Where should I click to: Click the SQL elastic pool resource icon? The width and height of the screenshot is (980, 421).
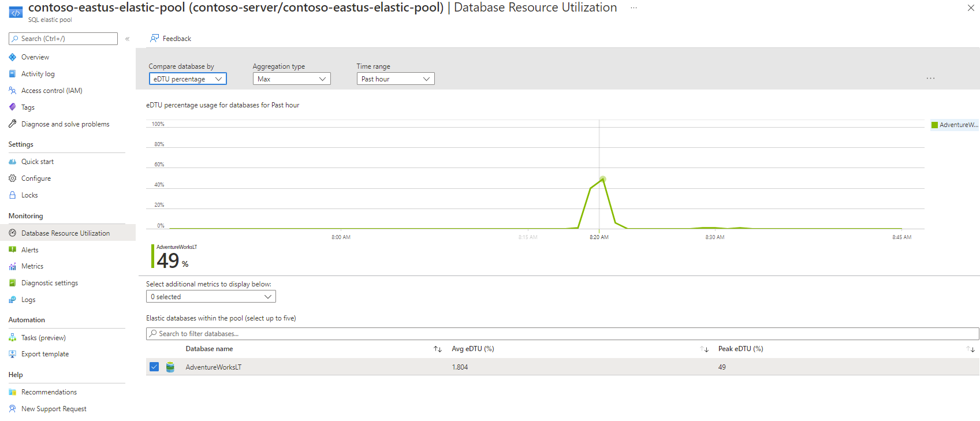tap(16, 12)
